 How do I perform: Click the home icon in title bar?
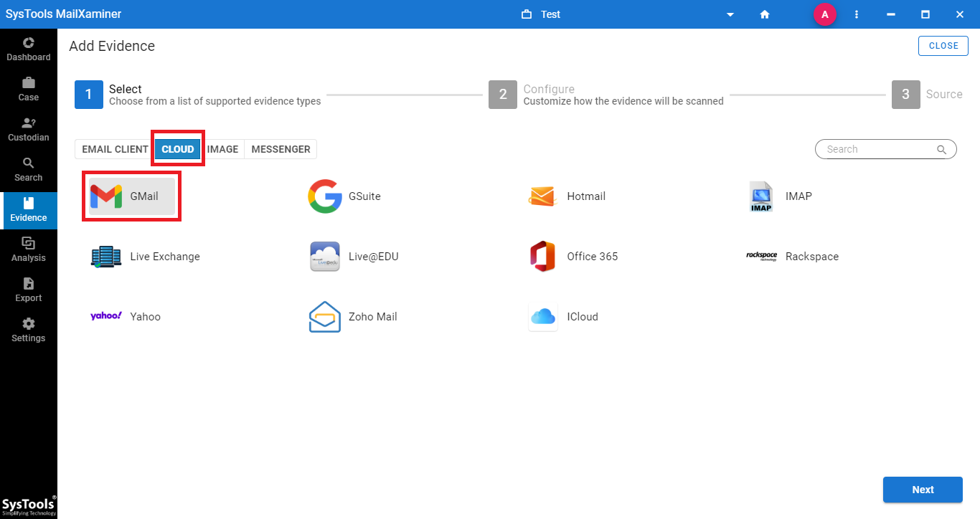click(x=765, y=14)
